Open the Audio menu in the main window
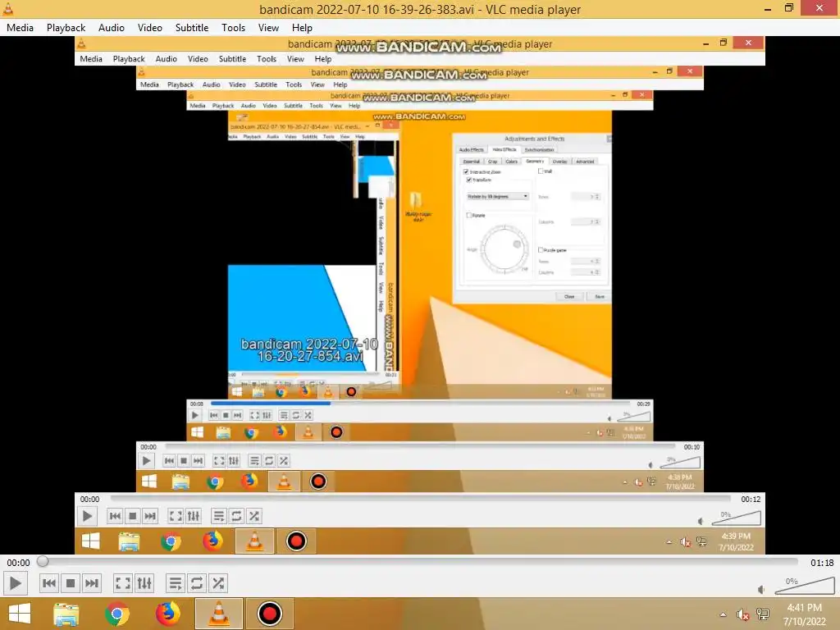840x630 pixels. tap(112, 28)
